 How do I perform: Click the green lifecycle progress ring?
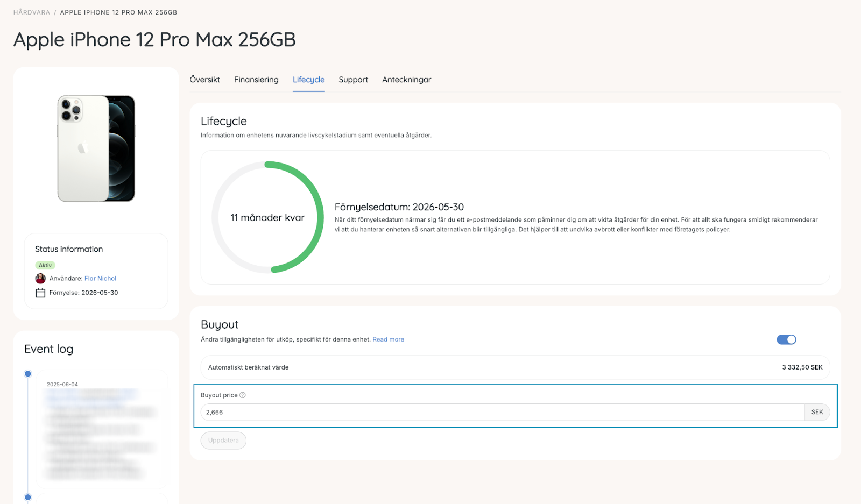coord(267,217)
